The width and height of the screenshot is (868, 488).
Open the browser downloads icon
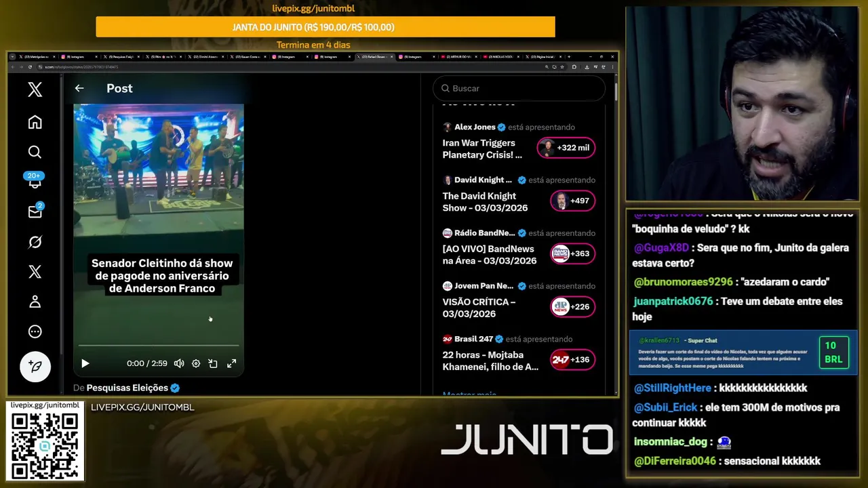pos(587,67)
